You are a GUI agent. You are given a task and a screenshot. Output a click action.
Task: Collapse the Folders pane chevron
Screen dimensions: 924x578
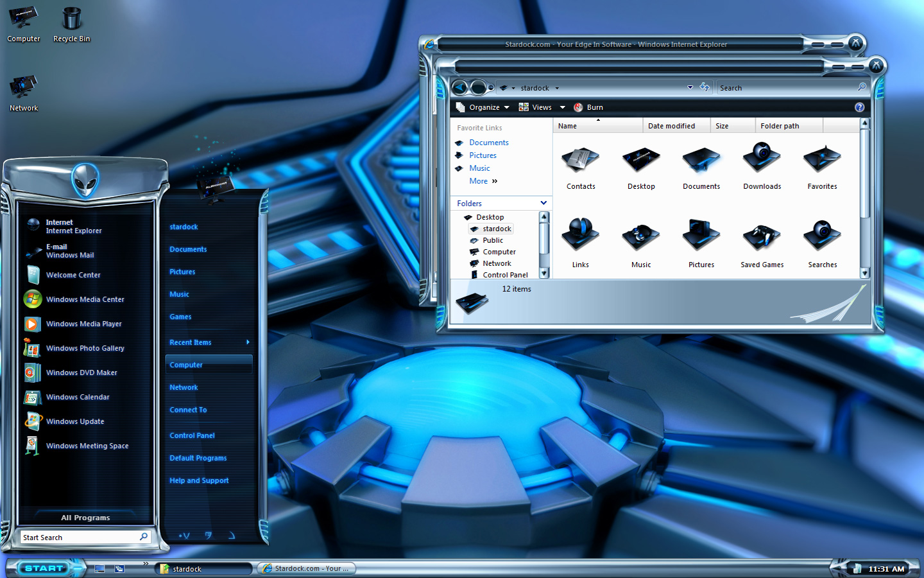pyautogui.click(x=543, y=203)
